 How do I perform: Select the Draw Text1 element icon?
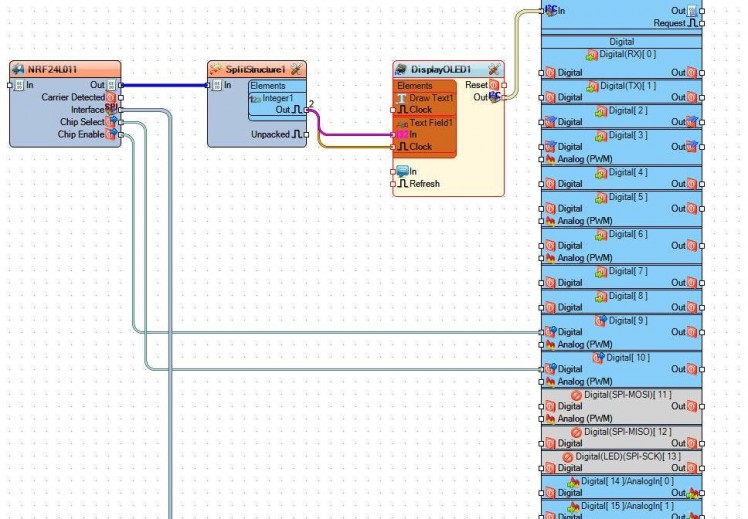click(402, 98)
